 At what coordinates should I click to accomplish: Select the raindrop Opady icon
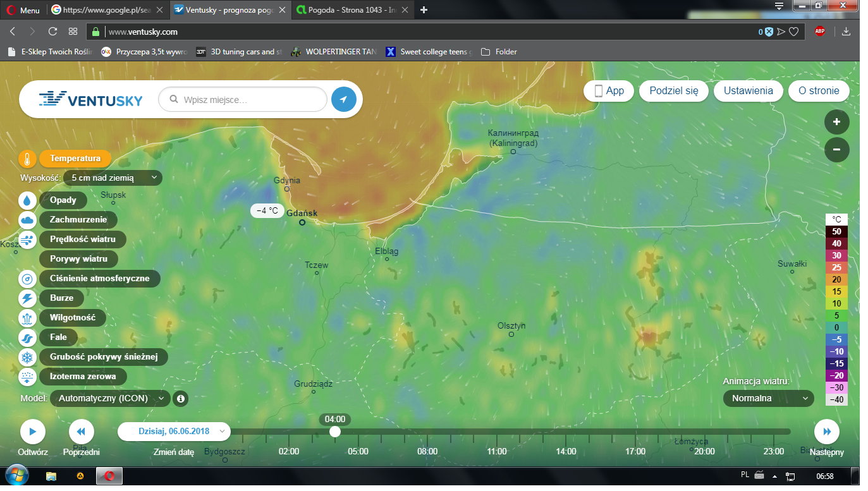(x=28, y=200)
